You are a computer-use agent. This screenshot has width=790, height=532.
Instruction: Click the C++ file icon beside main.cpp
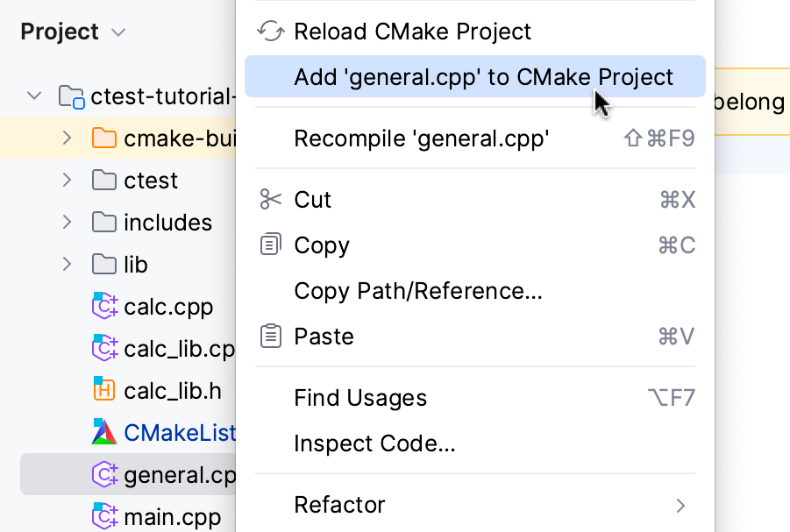[104, 516]
